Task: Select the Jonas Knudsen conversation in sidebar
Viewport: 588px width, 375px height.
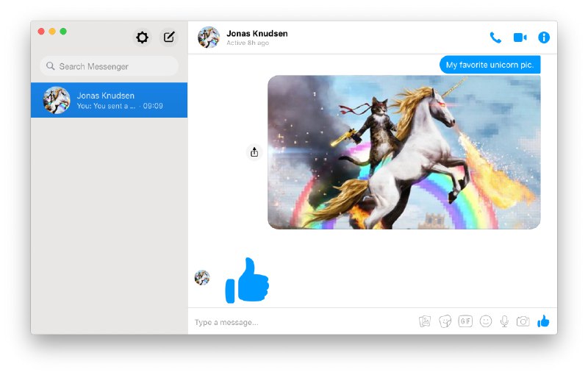Action: click(109, 100)
